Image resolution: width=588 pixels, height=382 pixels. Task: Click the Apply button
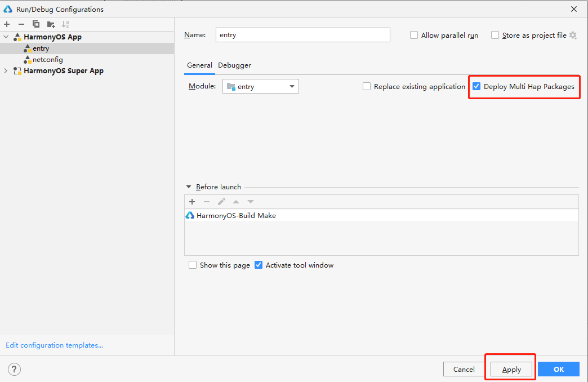(x=511, y=369)
